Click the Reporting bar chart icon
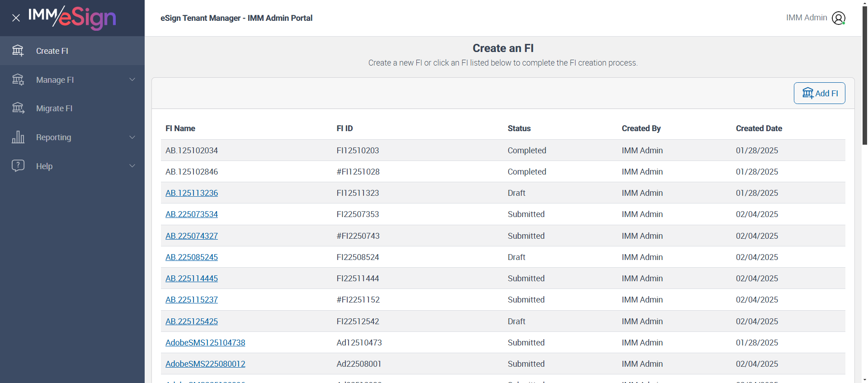This screenshot has width=868, height=383. click(18, 137)
